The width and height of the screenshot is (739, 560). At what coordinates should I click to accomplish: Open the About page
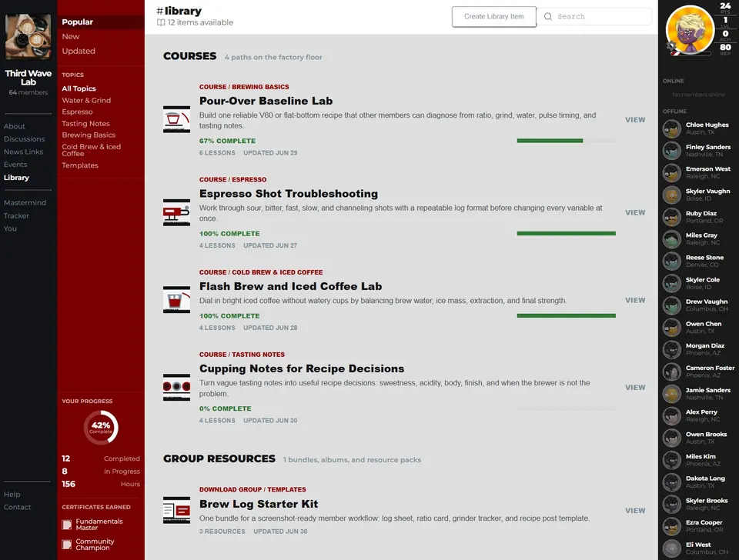tap(15, 126)
